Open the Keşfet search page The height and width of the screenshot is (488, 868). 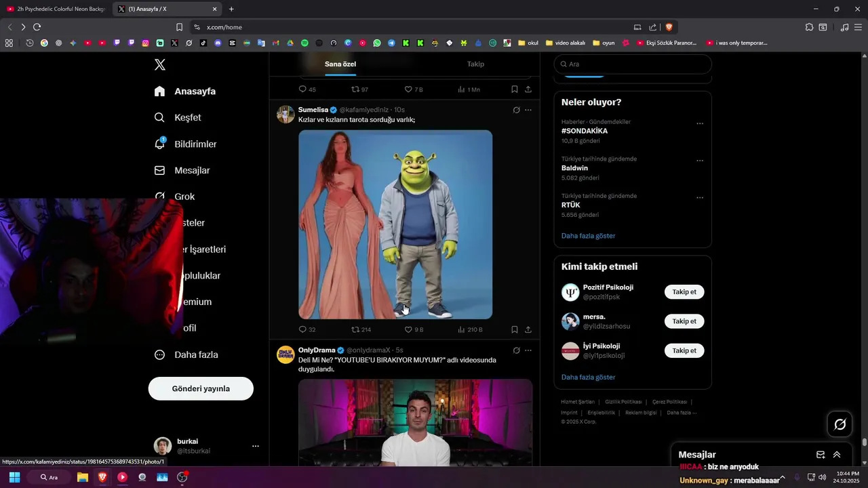coord(178,117)
